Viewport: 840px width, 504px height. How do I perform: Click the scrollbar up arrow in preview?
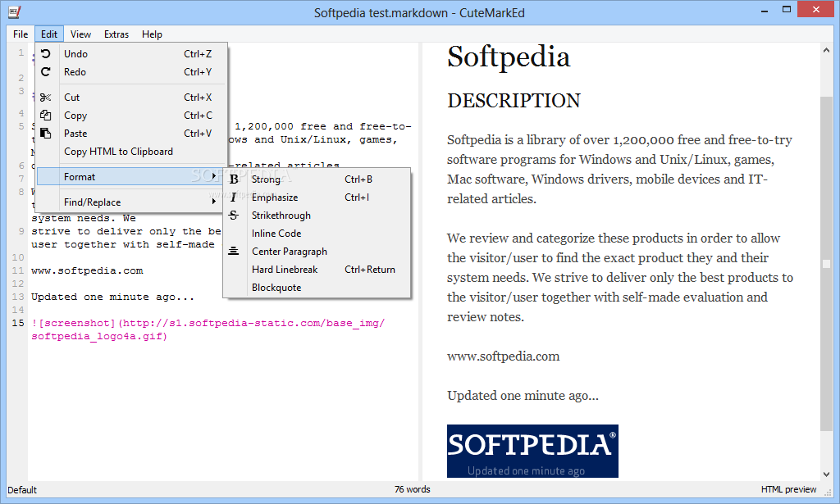point(826,50)
